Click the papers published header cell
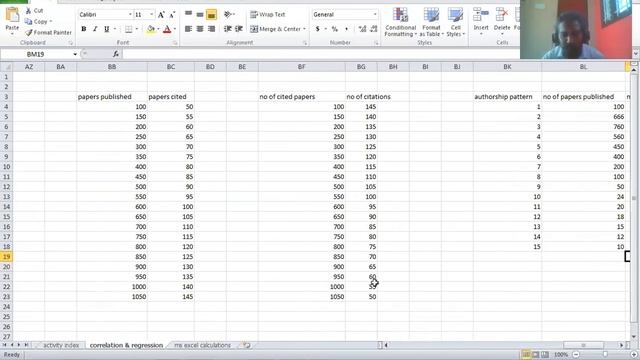 (112, 97)
